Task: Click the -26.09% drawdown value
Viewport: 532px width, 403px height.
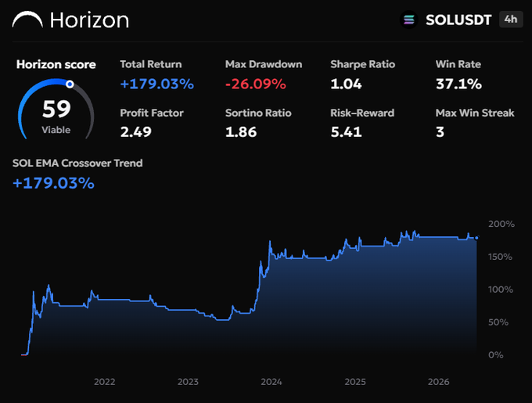Action: pos(256,84)
